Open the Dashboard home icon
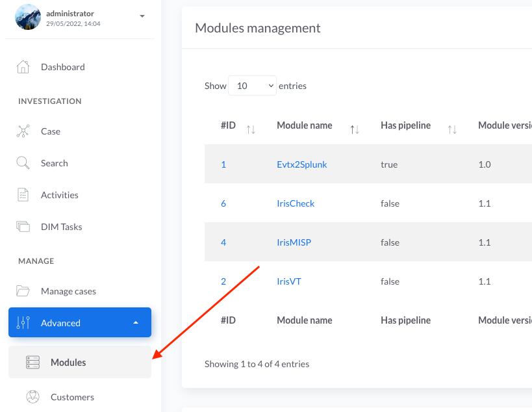Screen dimensions: 532x412 coord(23,66)
